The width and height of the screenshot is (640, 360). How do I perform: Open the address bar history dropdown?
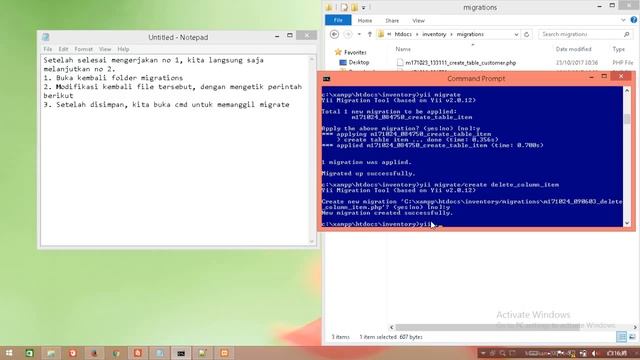tap(516, 34)
